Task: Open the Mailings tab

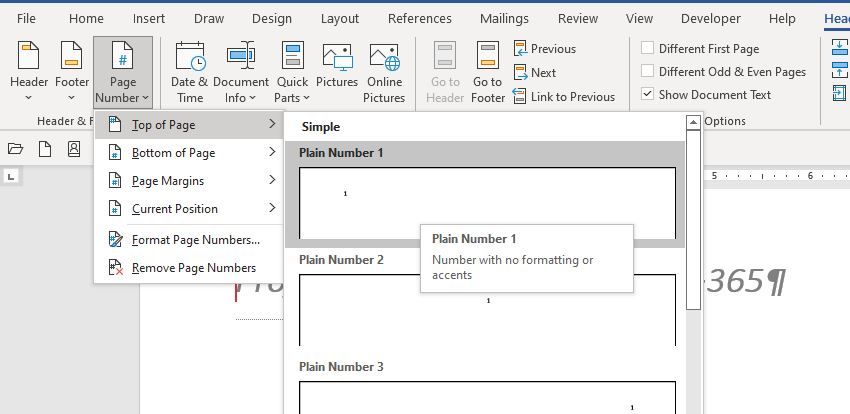Action: [x=504, y=18]
